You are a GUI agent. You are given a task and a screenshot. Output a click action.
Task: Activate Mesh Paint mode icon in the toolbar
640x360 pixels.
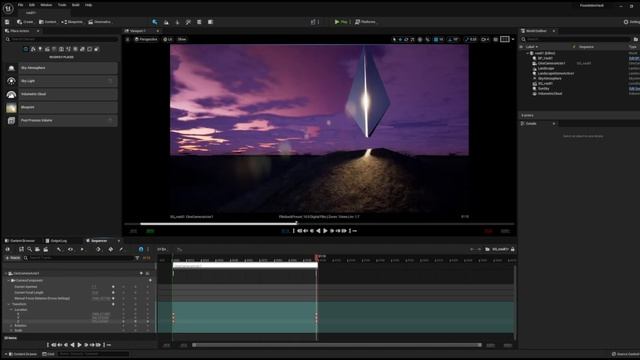coord(188,22)
